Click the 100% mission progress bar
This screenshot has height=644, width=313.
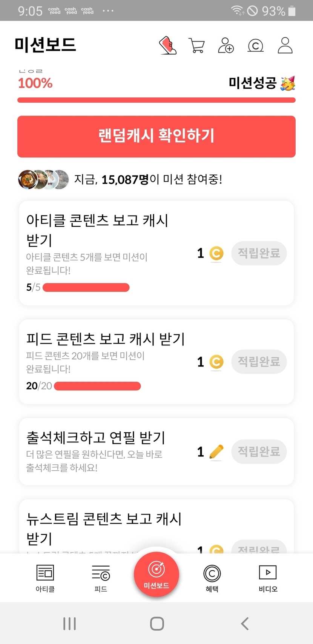coord(156,100)
